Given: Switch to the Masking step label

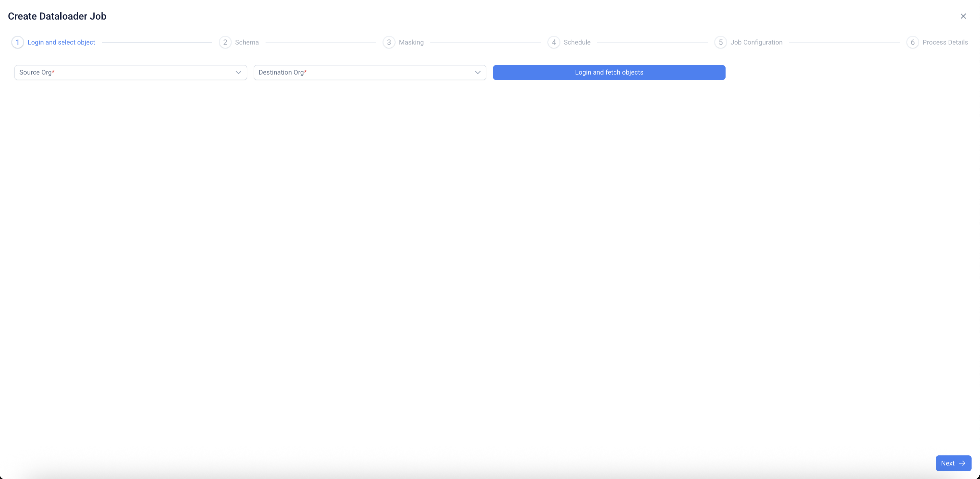Looking at the screenshot, I should pyautogui.click(x=411, y=42).
